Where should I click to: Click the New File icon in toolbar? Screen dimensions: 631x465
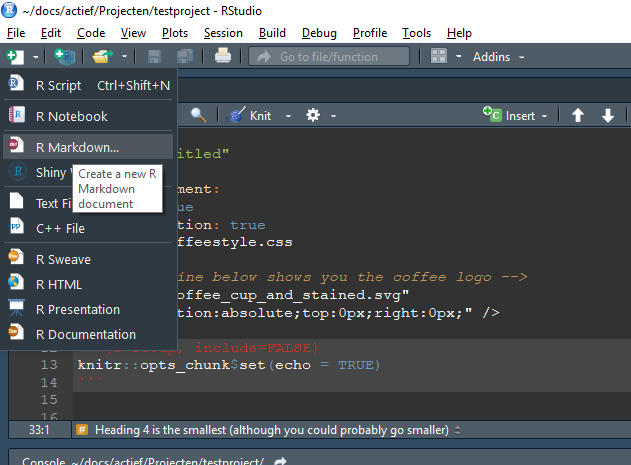click(x=15, y=56)
